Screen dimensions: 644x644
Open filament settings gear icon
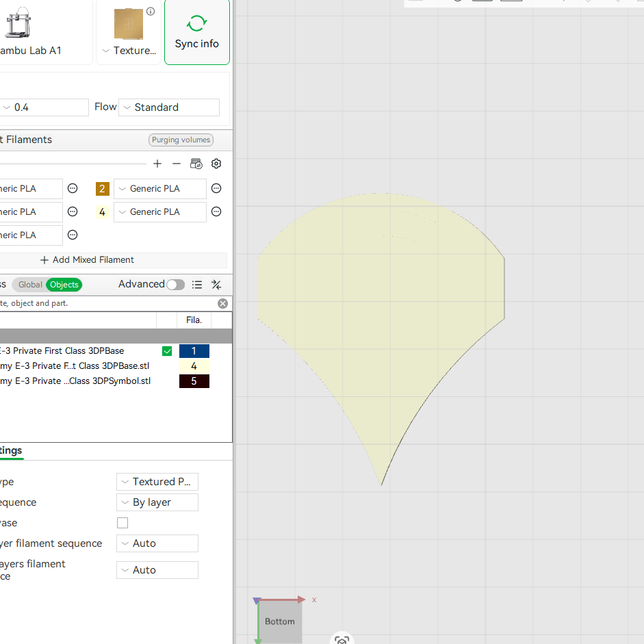click(216, 164)
